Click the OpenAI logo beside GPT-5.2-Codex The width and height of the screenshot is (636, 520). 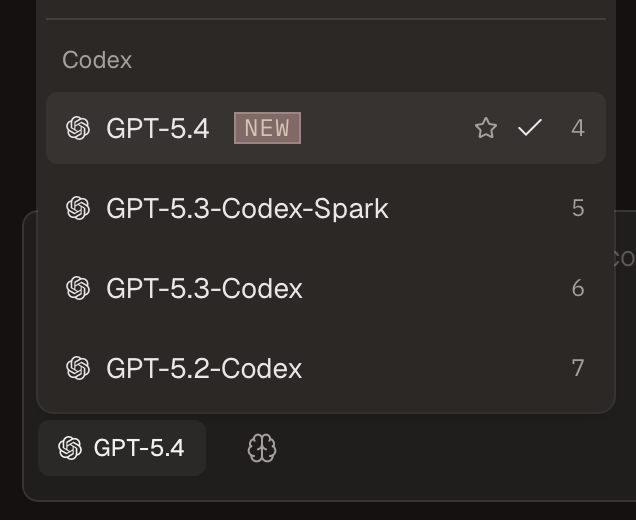click(78, 368)
